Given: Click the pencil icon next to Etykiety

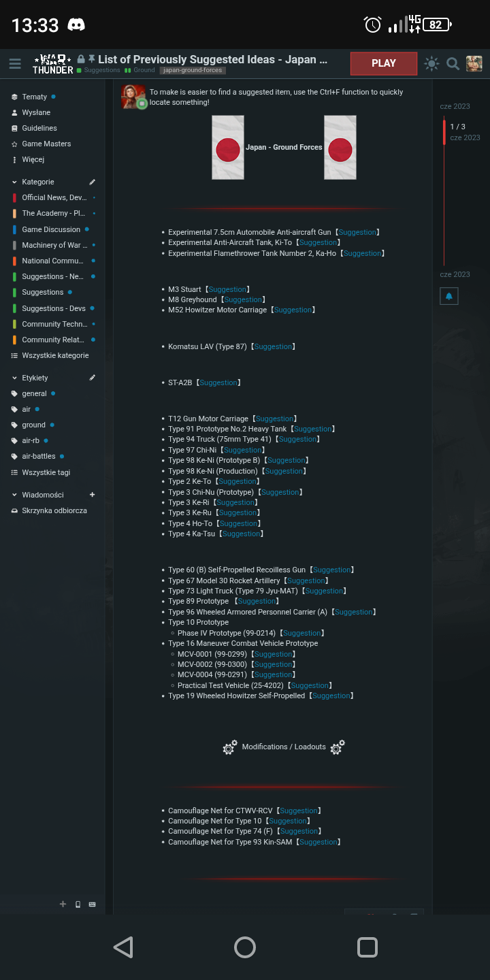Looking at the screenshot, I should (93, 378).
